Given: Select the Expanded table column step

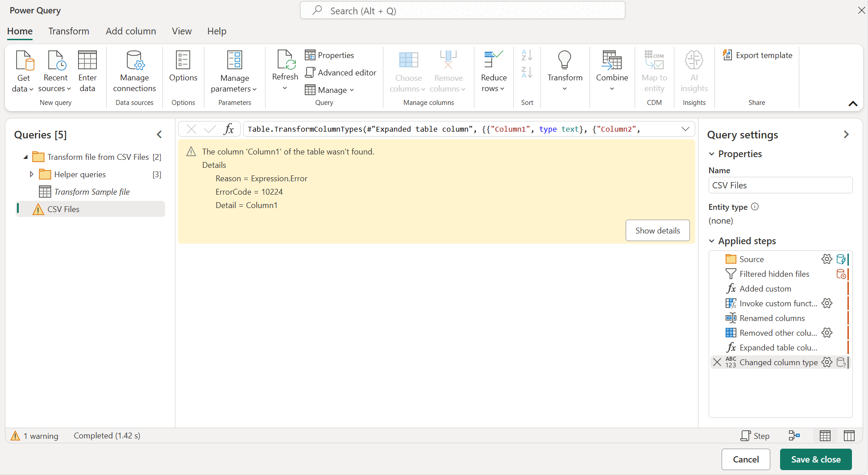Looking at the screenshot, I should 778,347.
